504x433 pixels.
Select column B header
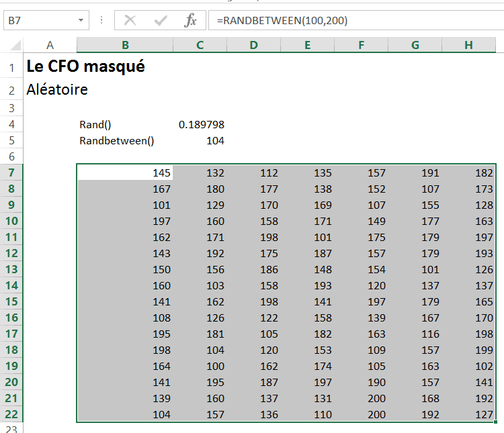coord(125,45)
